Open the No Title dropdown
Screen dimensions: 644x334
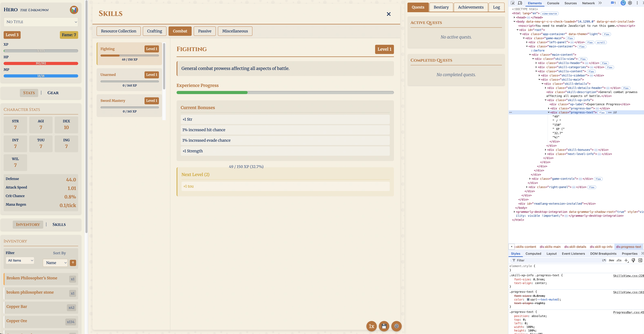(x=41, y=22)
